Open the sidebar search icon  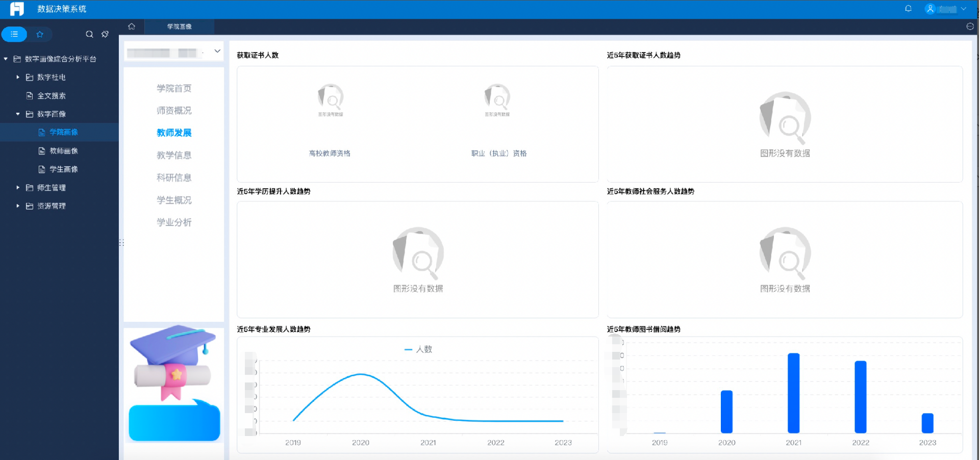pos(89,34)
